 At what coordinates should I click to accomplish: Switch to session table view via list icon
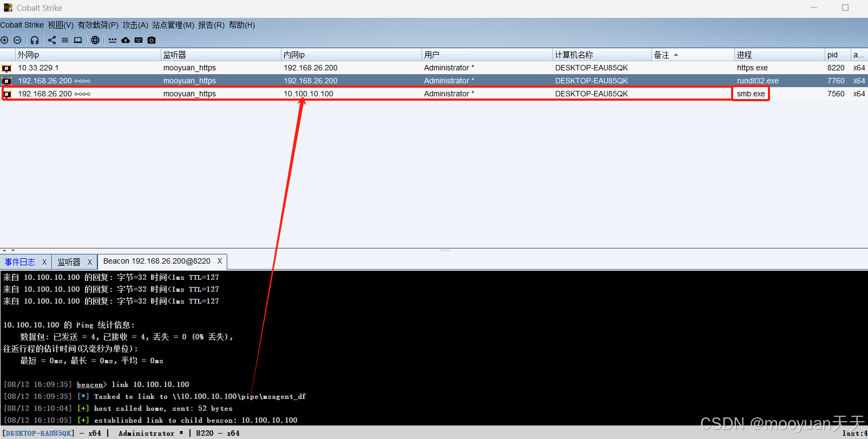coord(65,40)
